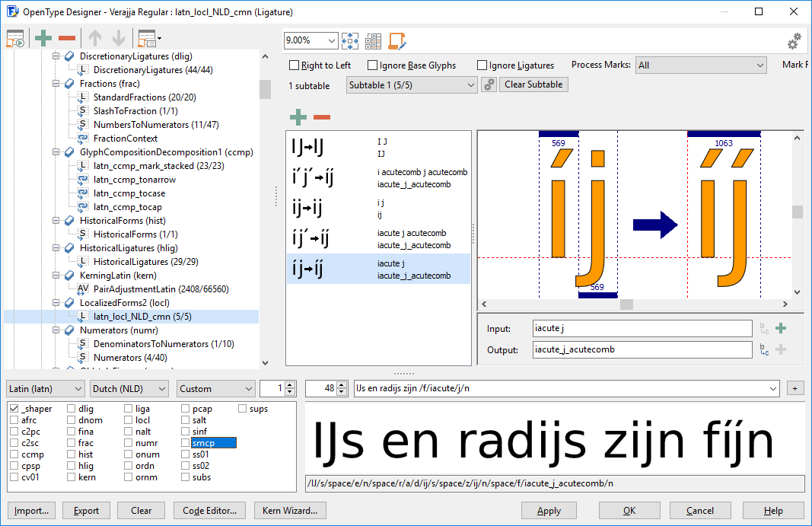Select DenominatorsToNumerators (1/10) lookup
Viewport: 812px width, 526px height.
point(164,343)
